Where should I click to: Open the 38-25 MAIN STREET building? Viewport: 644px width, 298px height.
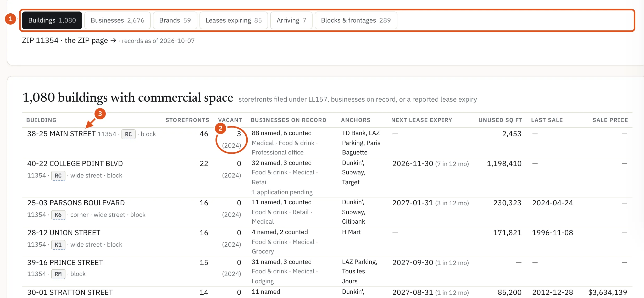(62, 134)
